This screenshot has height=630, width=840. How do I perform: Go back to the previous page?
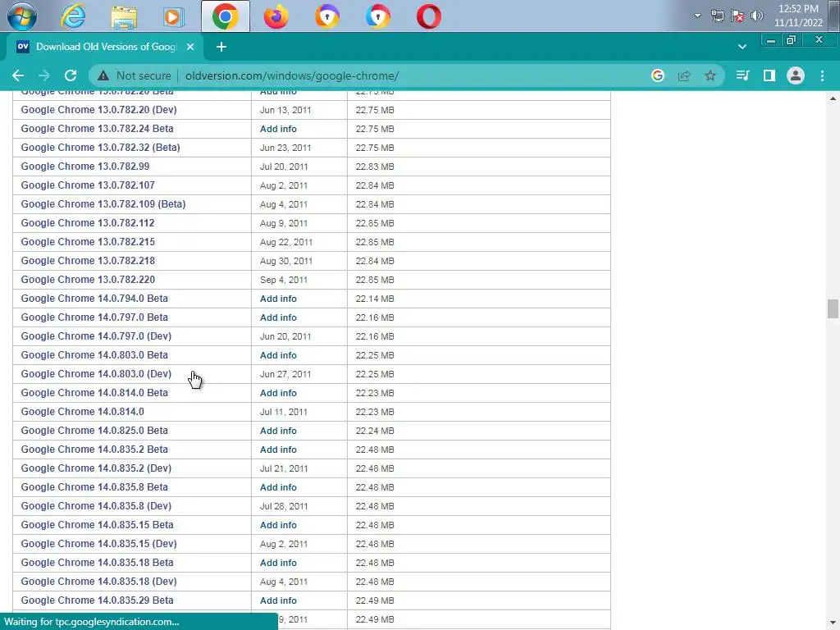(x=18, y=75)
